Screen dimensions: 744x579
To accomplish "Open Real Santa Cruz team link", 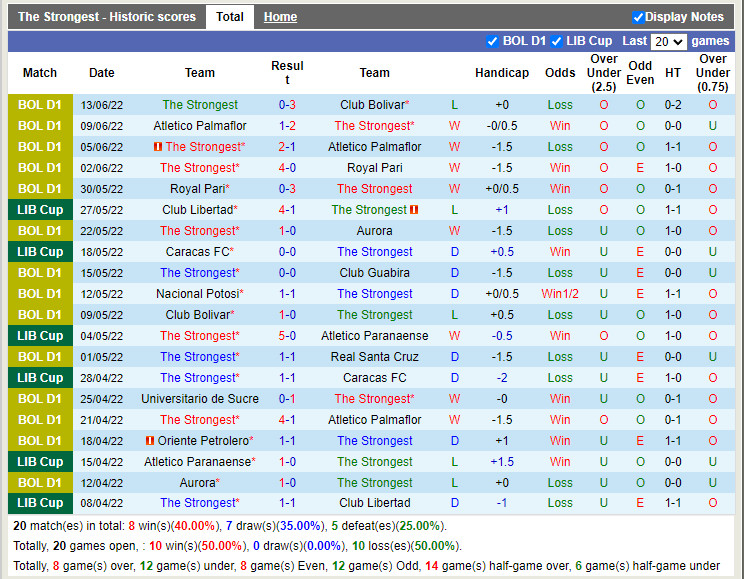I will coord(374,356).
